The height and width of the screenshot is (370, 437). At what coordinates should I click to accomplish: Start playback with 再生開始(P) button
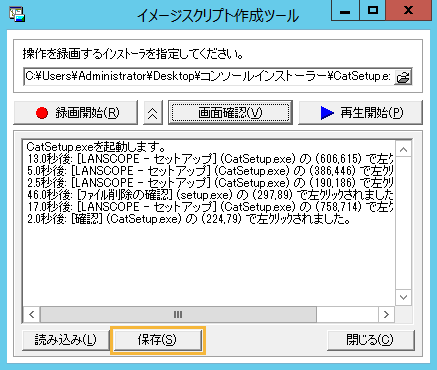(360, 113)
